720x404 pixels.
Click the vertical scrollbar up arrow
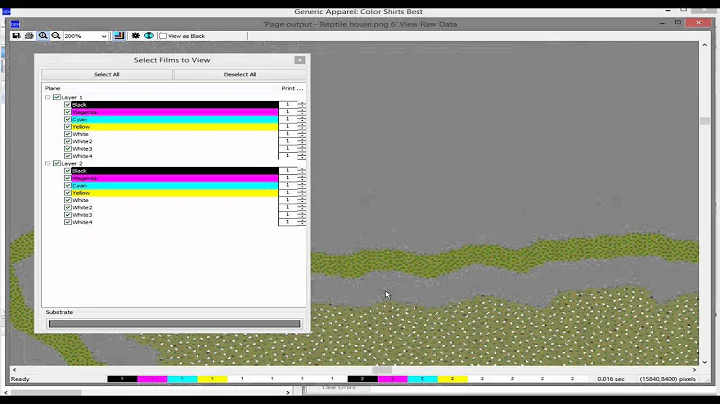tap(704, 45)
